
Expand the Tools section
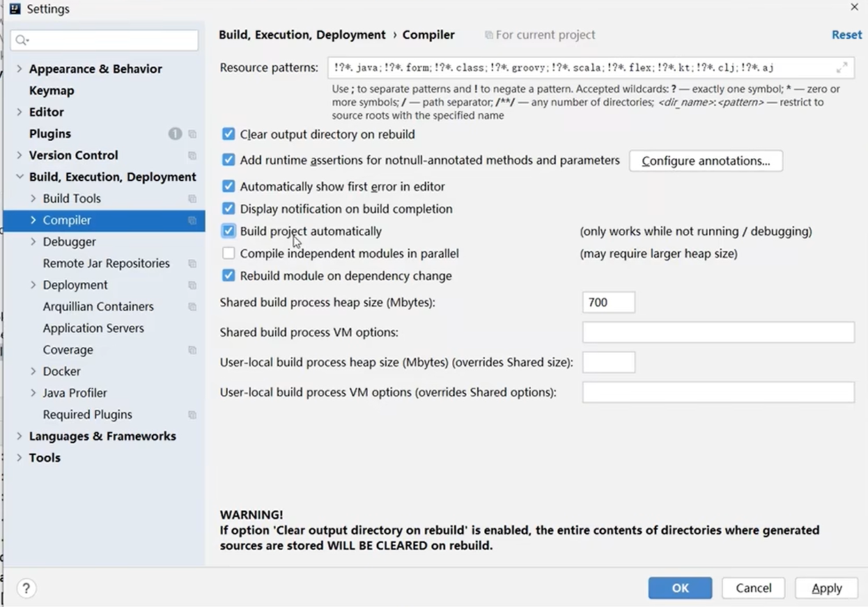(19, 457)
